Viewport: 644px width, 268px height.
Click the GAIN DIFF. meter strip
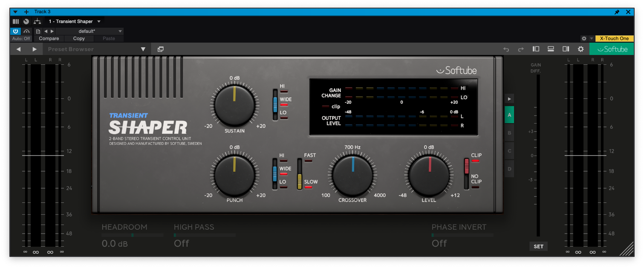pos(538,156)
